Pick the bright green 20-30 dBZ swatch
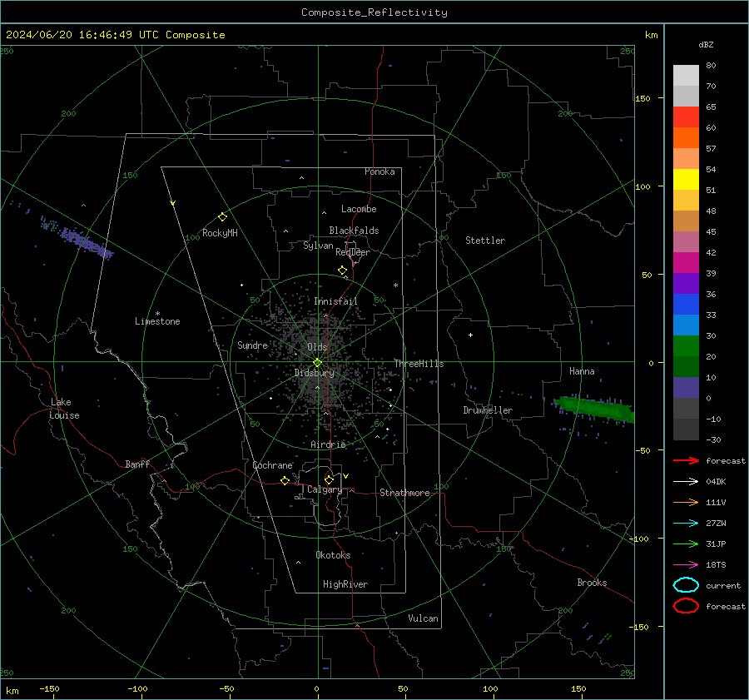Viewport: 749px width, 700px height. [686, 345]
